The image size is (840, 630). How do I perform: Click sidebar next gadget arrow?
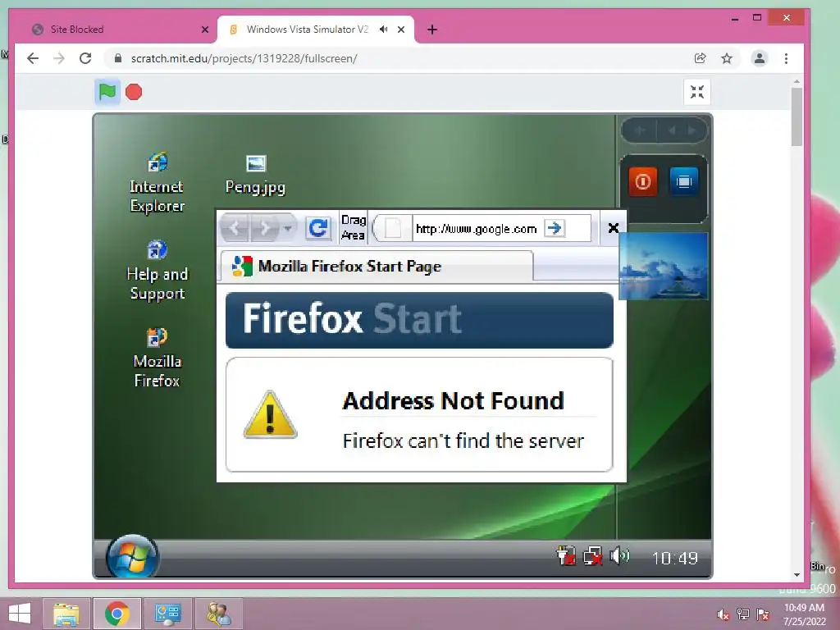(x=692, y=130)
